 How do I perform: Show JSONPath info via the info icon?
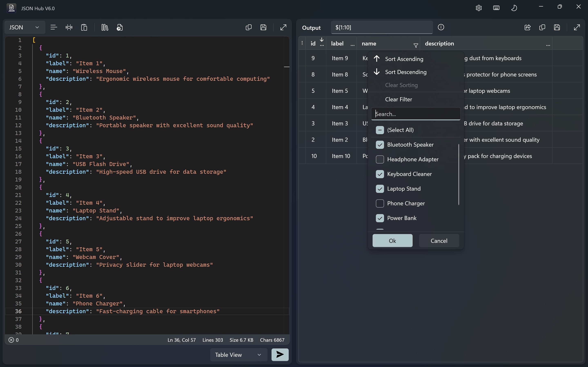(441, 27)
